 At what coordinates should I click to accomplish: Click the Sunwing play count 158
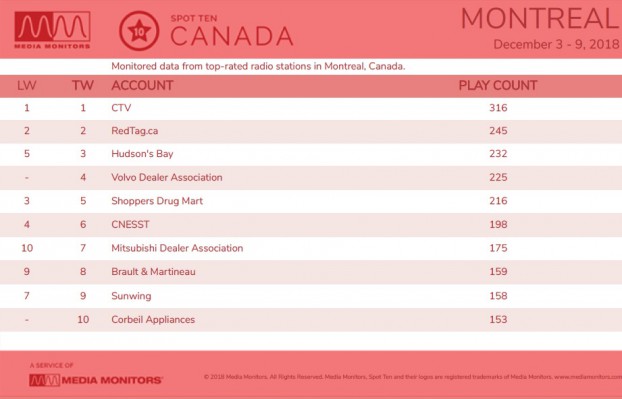498,295
